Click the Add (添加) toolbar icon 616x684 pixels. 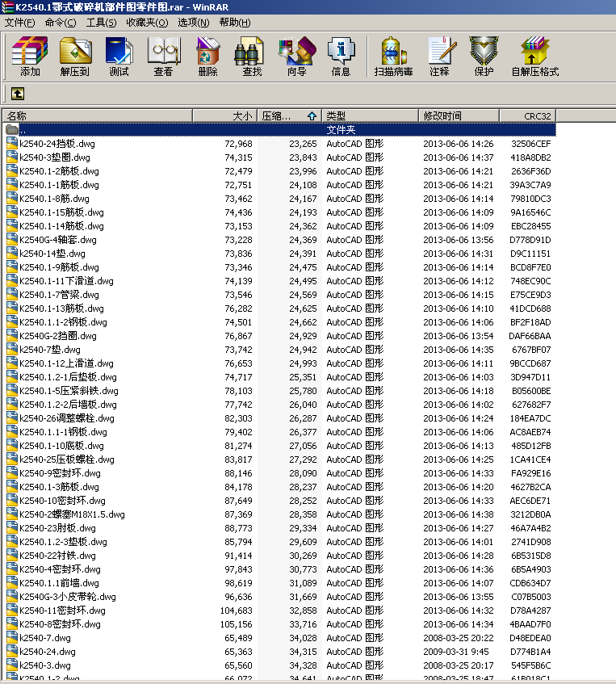tap(30, 56)
